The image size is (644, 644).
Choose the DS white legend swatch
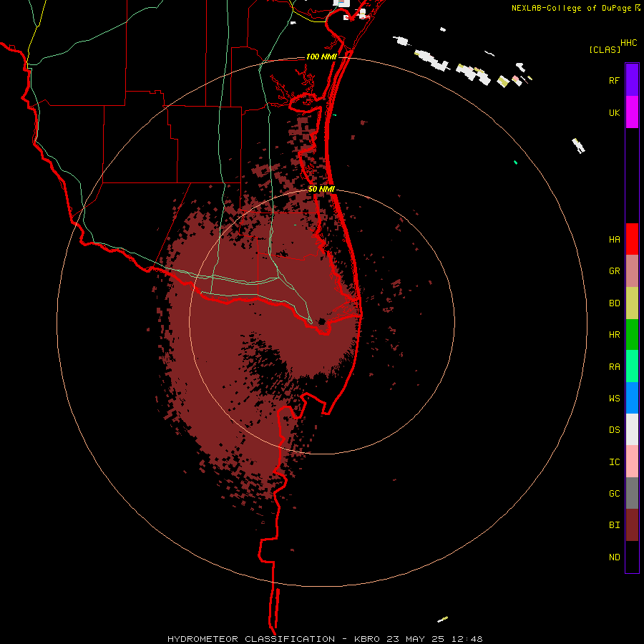[632, 429]
